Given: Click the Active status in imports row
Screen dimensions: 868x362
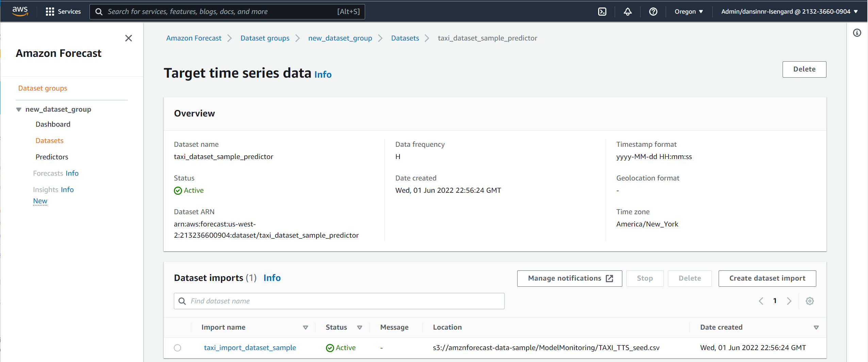Looking at the screenshot, I should coord(341,348).
